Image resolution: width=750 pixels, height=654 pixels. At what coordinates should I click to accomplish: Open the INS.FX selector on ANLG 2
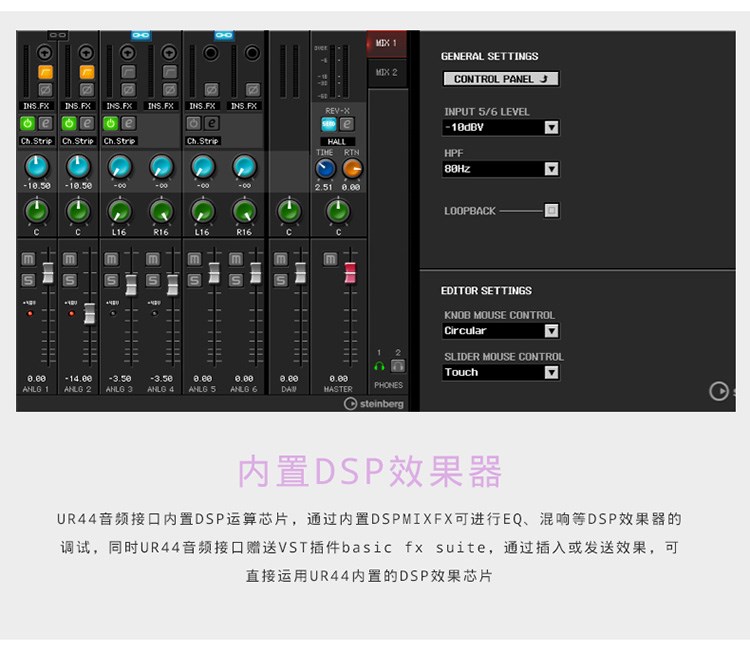pyautogui.click(x=78, y=106)
